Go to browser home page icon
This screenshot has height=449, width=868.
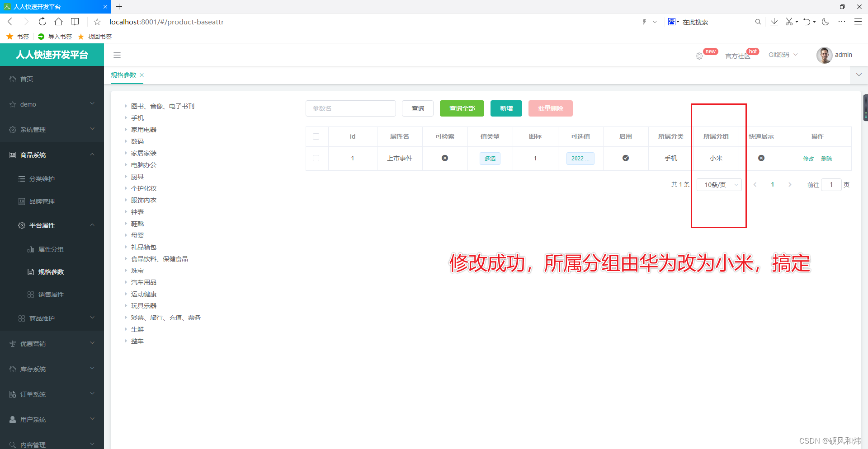tap(58, 22)
